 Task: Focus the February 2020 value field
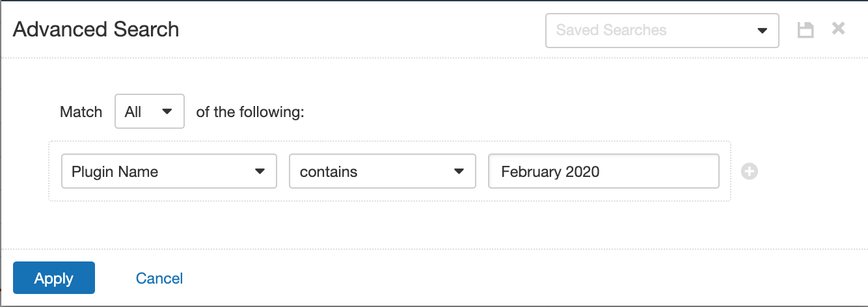(604, 171)
